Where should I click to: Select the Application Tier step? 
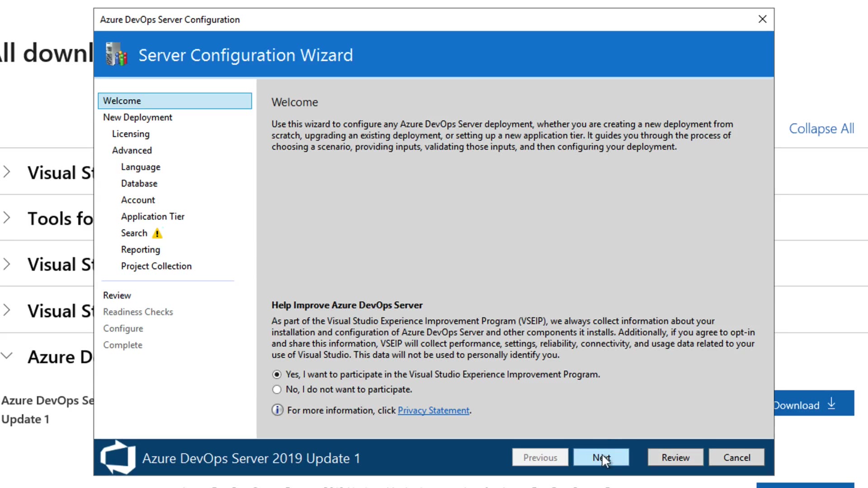point(152,216)
